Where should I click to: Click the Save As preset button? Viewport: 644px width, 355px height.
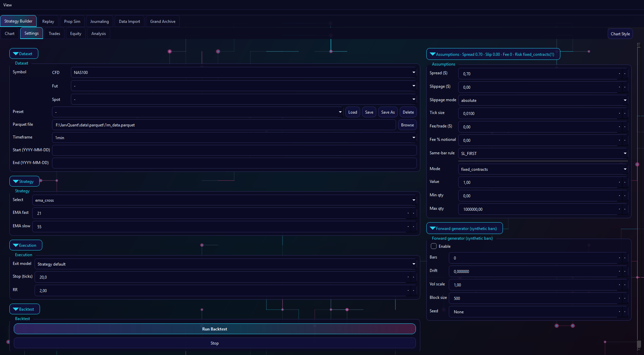coord(388,112)
